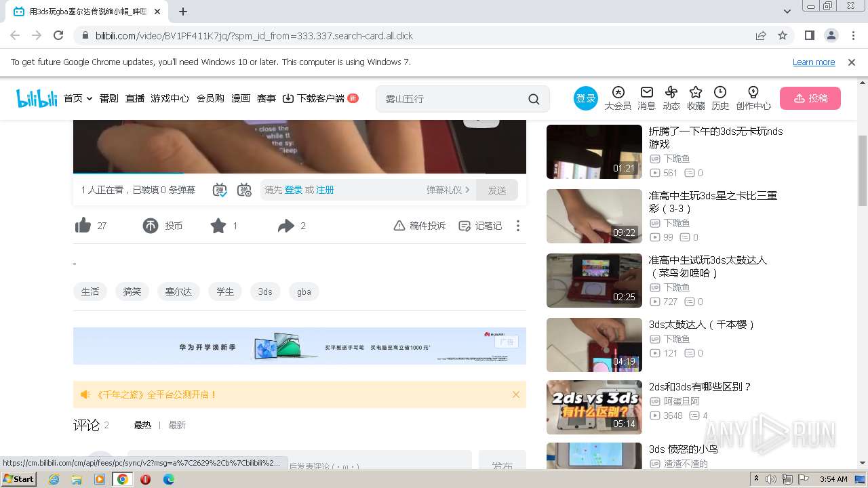
Task: Open Chrome side panel icon
Action: pyautogui.click(x=809, y=35)
